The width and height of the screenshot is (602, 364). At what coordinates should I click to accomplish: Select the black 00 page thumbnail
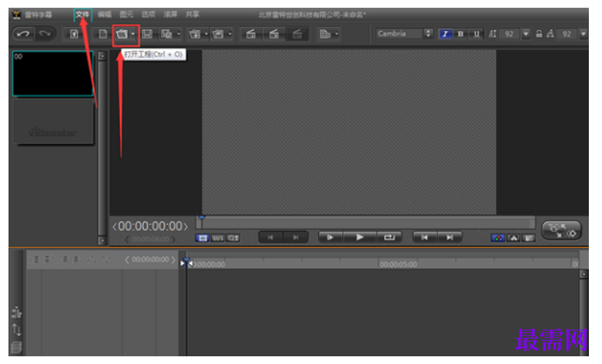click(x=53, y=73)
